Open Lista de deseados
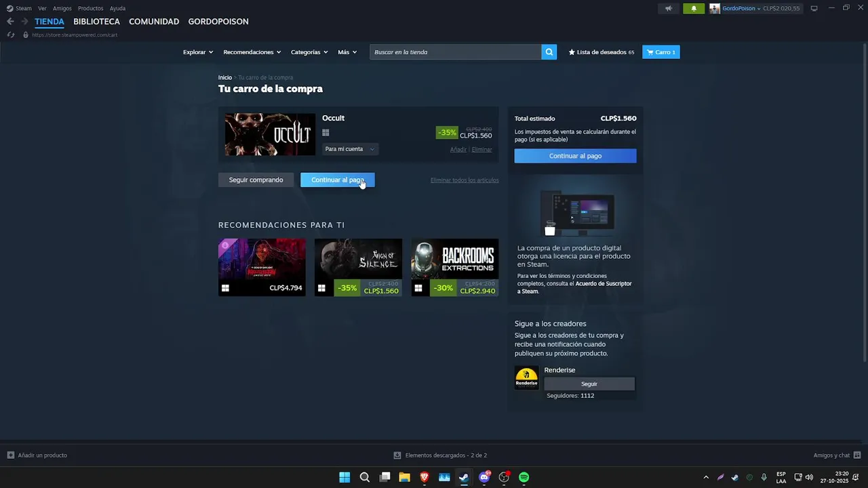868x488 pixels. click(601, 52)
